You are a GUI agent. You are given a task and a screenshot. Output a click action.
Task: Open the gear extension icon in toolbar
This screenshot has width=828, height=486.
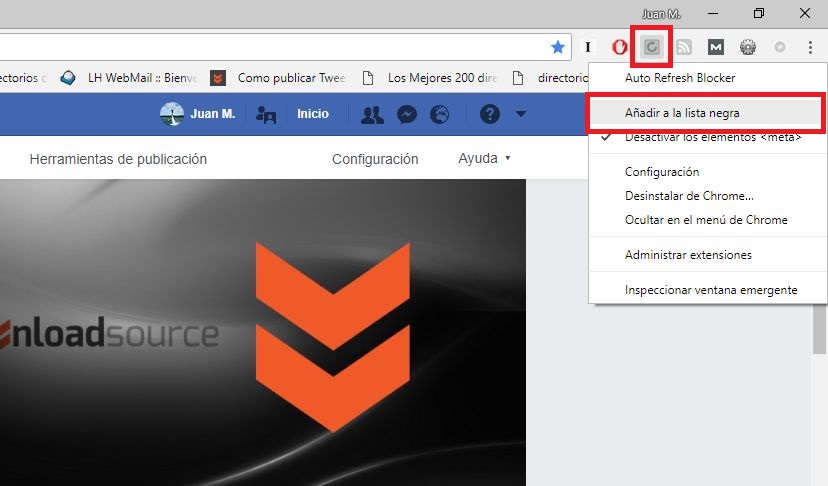tap(748, 48)
